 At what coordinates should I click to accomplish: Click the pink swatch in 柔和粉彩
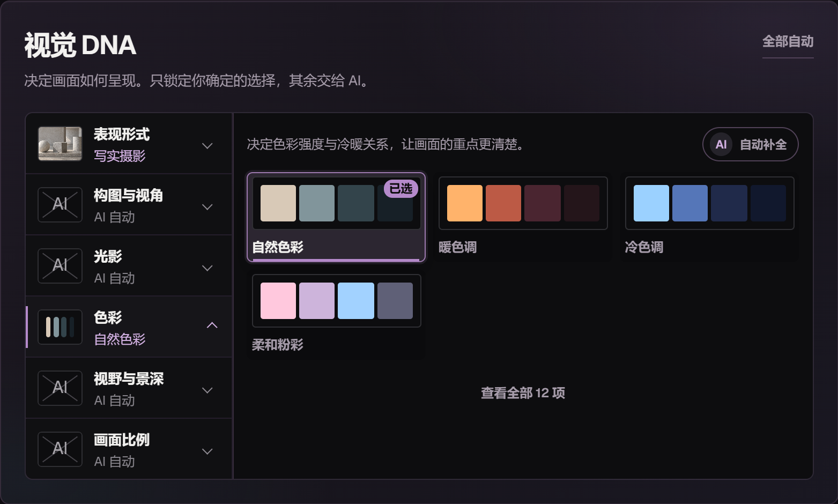tap(278, 301)
